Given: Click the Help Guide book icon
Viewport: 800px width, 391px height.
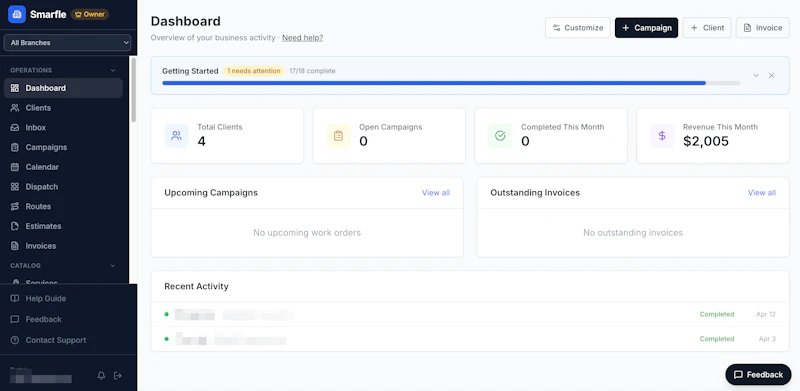Looking at the screenshot, I should pyautogui.click(x=15, y=299).
